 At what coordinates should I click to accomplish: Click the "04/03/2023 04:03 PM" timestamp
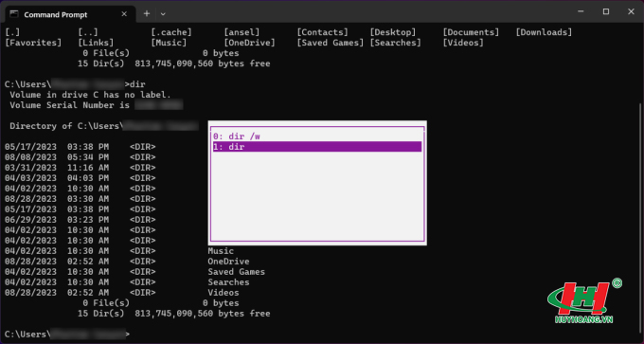click(x=57, y=178)
